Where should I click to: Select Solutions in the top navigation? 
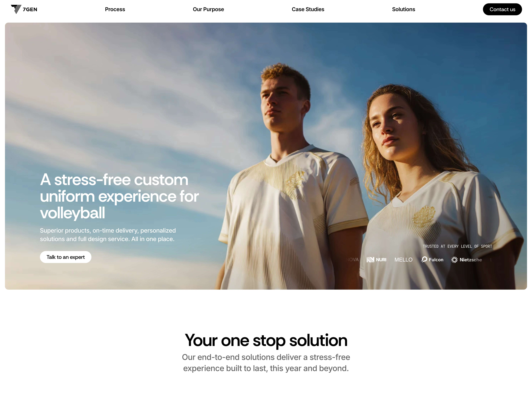click(x=403, y=9)
